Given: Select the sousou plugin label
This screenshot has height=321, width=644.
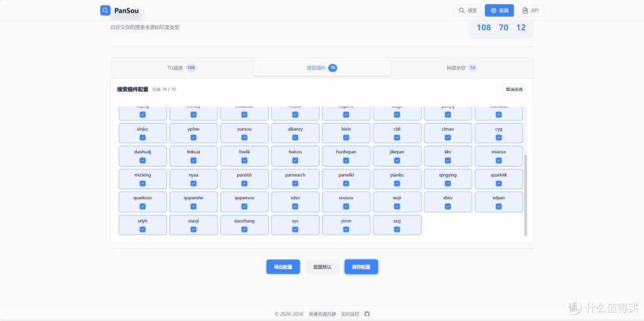Looking at the screenshot, I should pyautogui.click(x=346, y=197).
